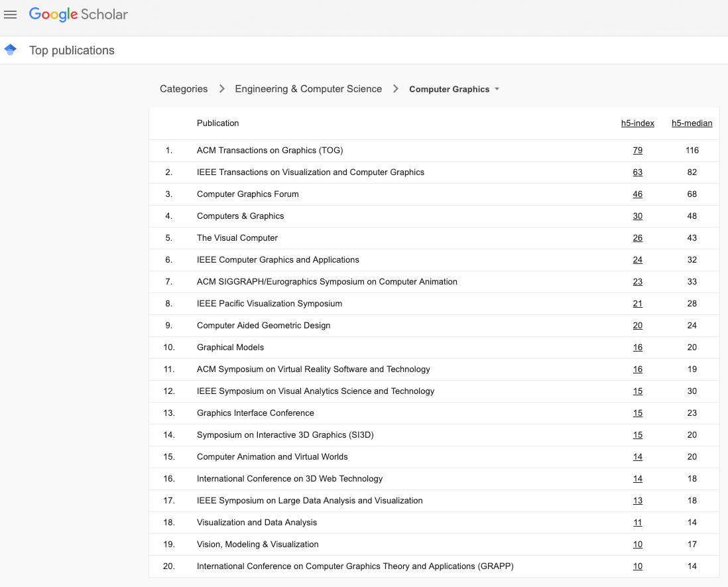
Task: Select IEEE Computer Graphics and Applications
Action: [x=278, y=259]
